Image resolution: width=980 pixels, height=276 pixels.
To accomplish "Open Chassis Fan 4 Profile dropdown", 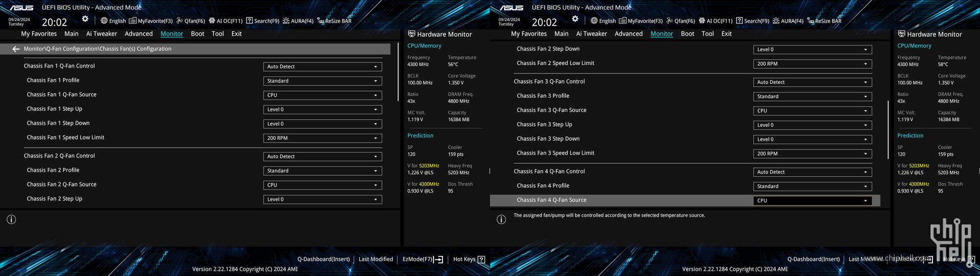I will coord(813,187).
